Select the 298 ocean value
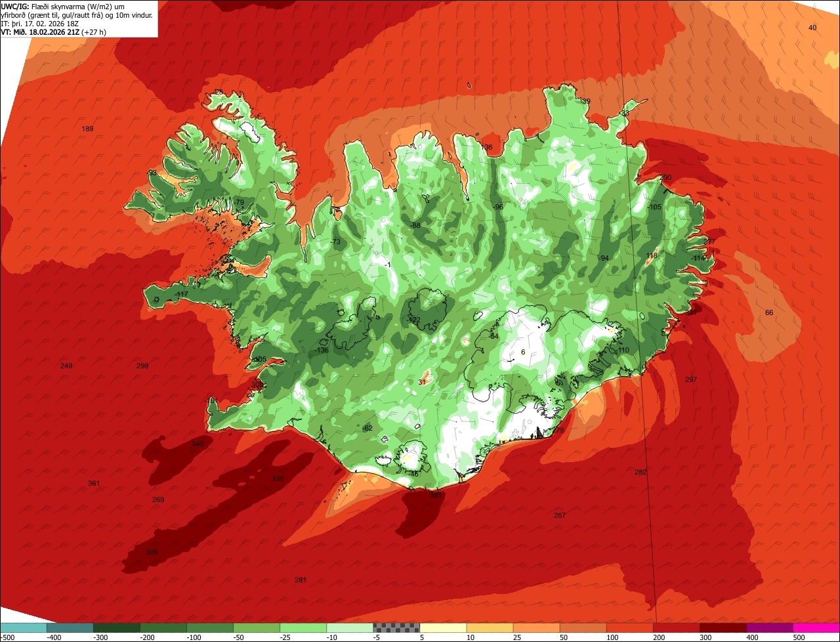840x642 pixels. (x=142, y=366)
